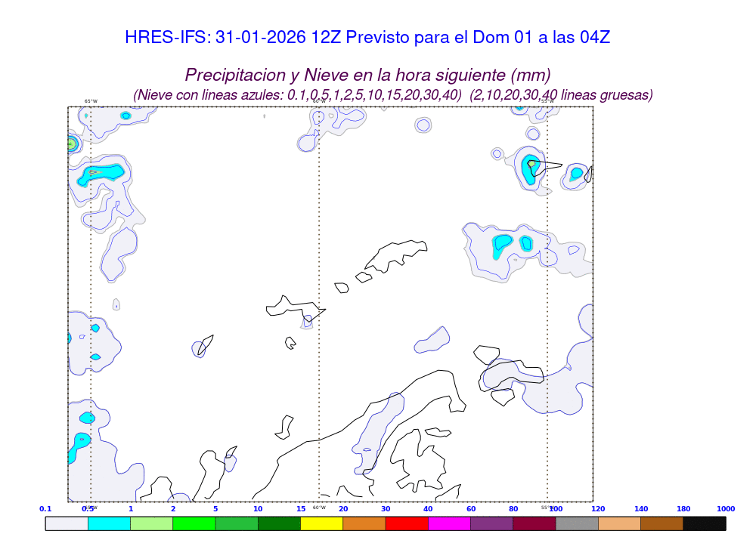
Task: Click the 1000 label on the legend scale
Action: point(726,509)
